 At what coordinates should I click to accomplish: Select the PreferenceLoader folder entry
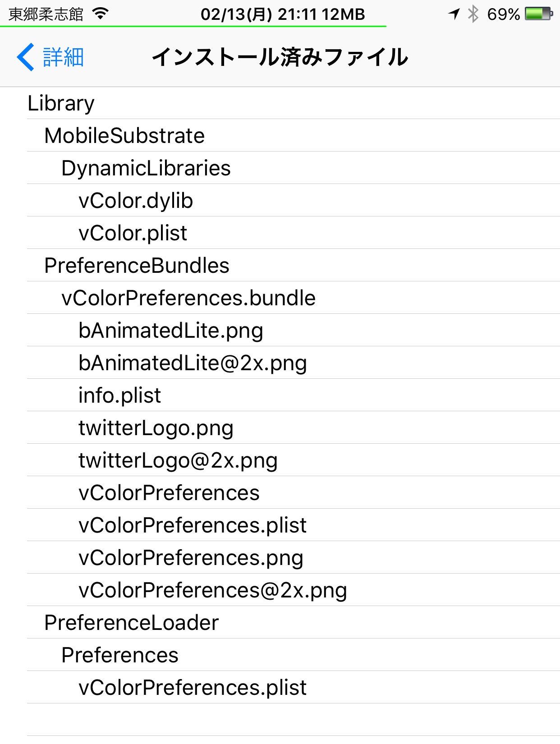(x=294, y=623)
